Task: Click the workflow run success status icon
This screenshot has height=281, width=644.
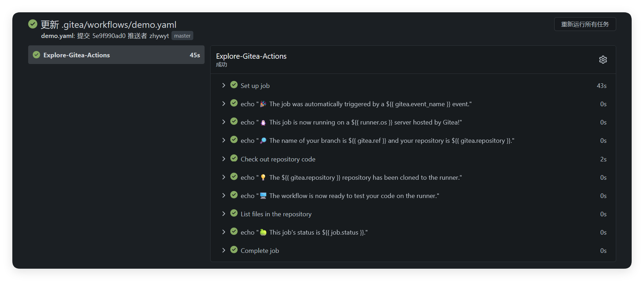Action: click(x=33, y=24)
